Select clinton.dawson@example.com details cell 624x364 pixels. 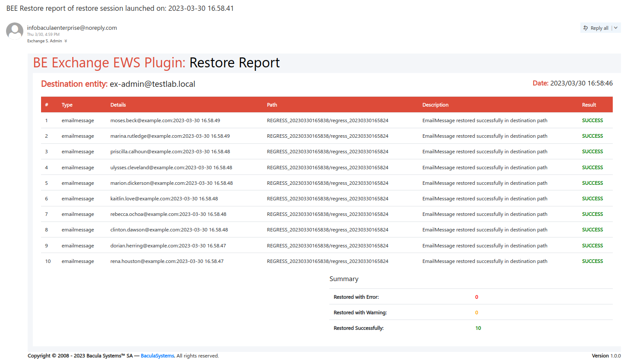(x=169, y=230)
